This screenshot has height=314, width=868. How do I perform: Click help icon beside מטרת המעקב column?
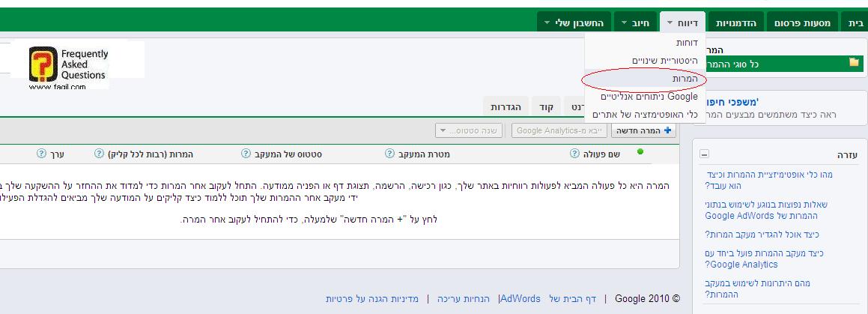click(x=389, y=154)
